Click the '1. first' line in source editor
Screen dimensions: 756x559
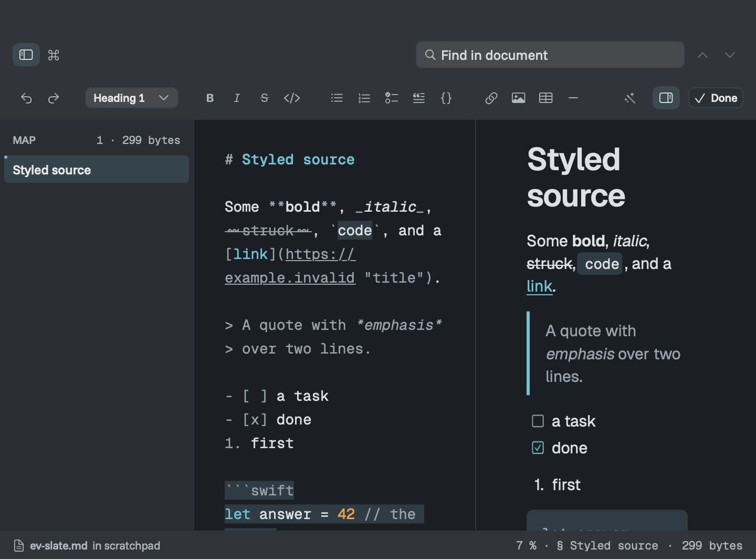click(x=259, y=443)
